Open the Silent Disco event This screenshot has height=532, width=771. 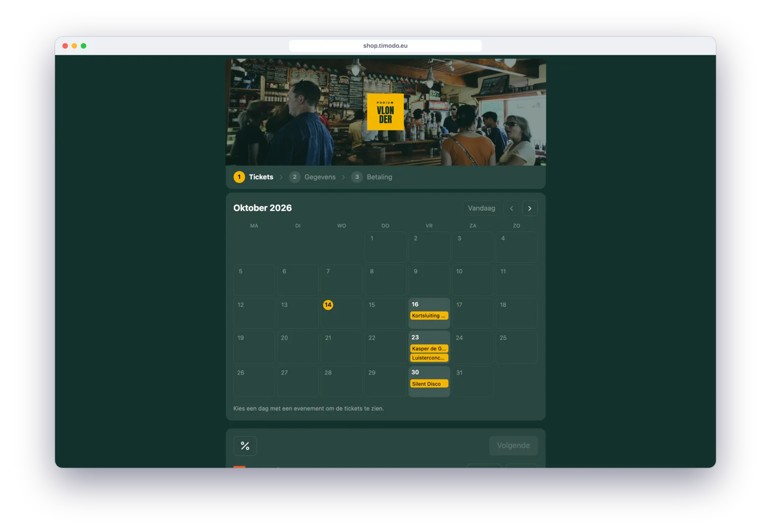coord(429,384)
